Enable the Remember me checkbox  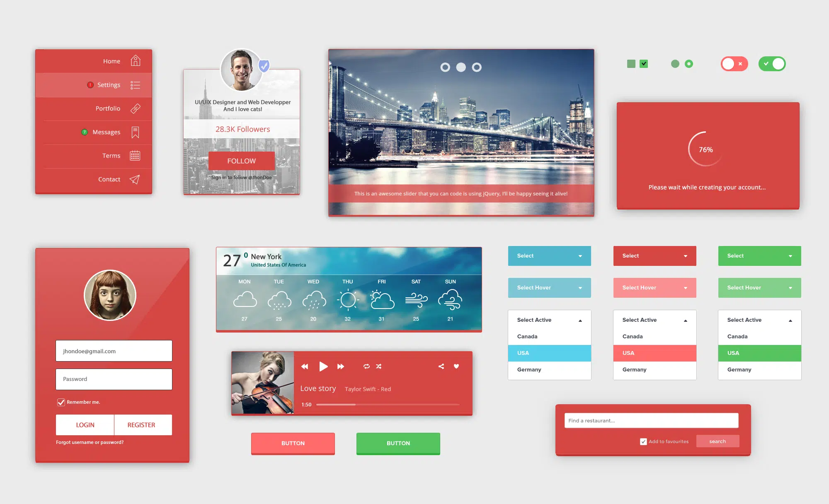click(59, 402)
